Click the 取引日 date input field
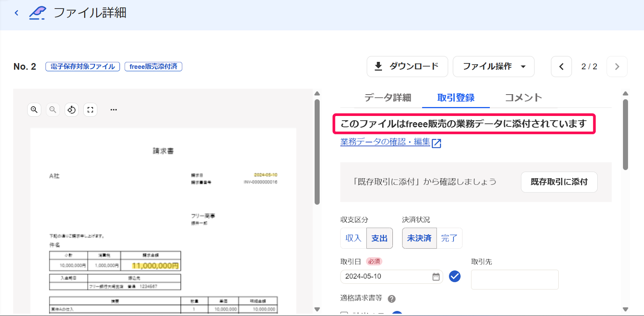 tap(392, 277)
